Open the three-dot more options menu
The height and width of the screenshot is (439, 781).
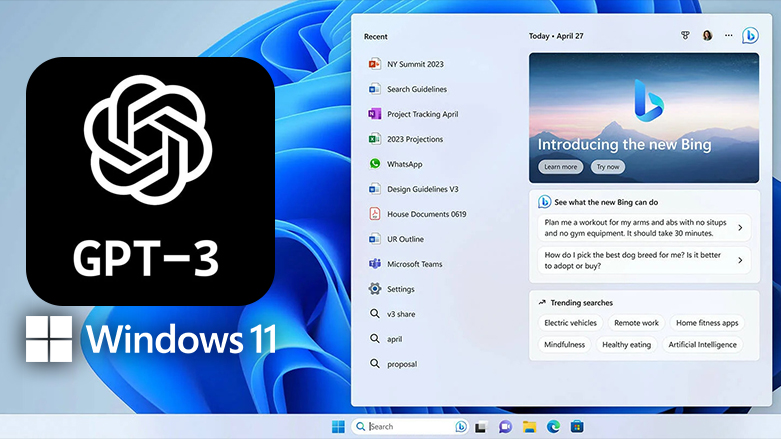tap(729, 35)
